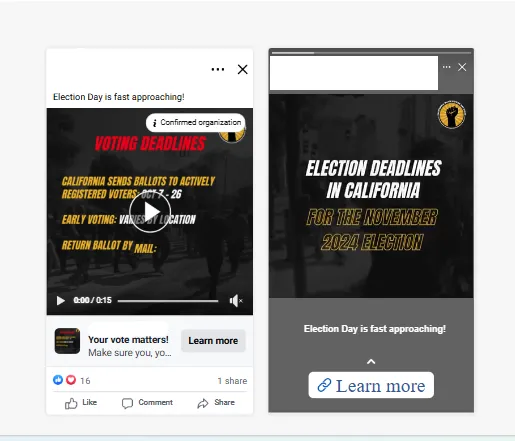Image resolution: width=515 pixels, height=441 pixels.
Task: Toggle the video mute speaker icon
Action: coord(236,301)
